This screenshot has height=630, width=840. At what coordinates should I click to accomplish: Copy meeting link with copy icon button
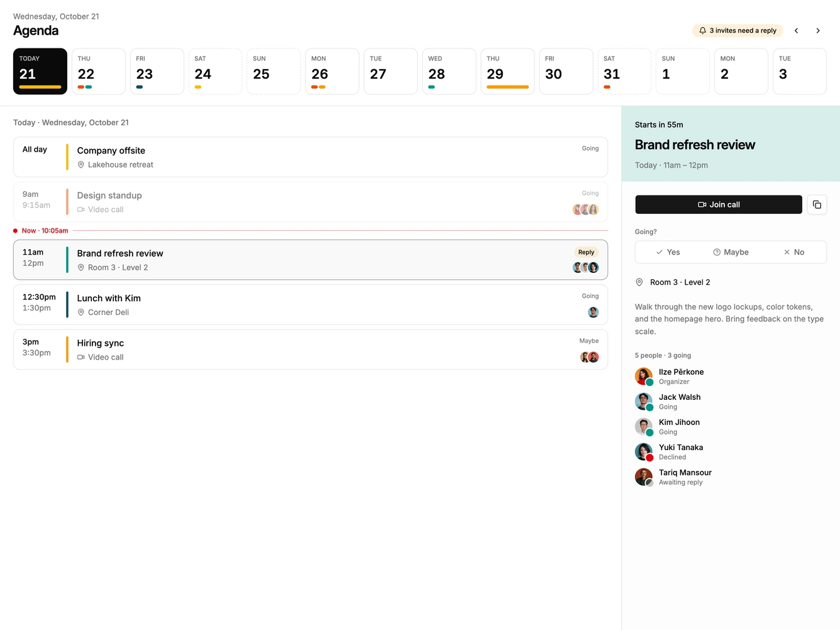pyautogui.click(x=817, y=204)
